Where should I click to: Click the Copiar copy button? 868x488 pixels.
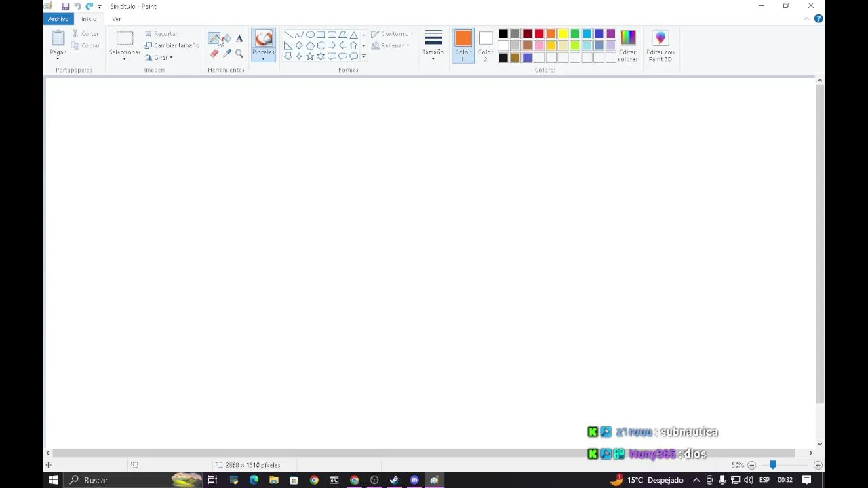pos(85,45)
